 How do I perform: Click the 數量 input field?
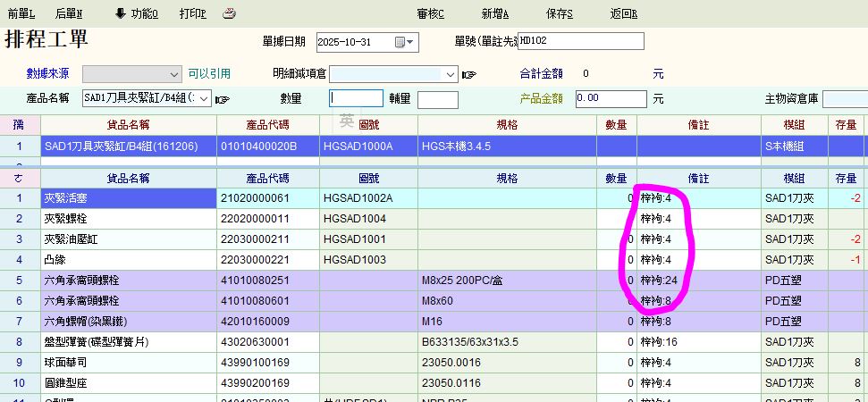356,98
